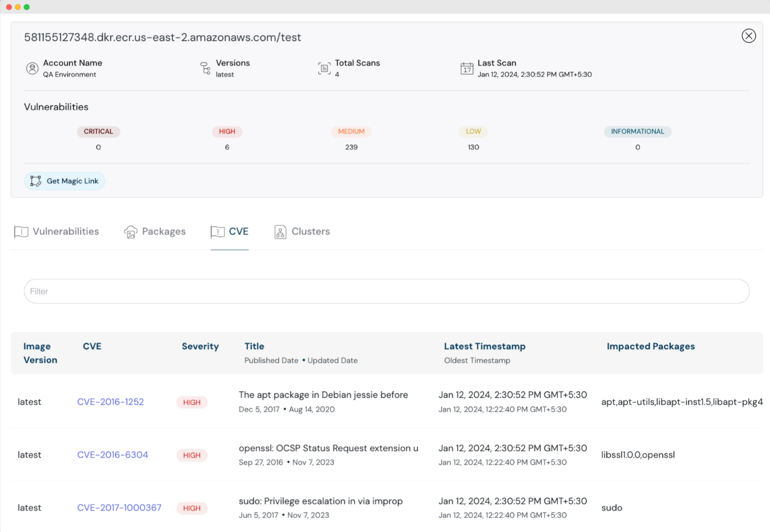
Task: Switch to the Packages tab
Action: [164, 231]
